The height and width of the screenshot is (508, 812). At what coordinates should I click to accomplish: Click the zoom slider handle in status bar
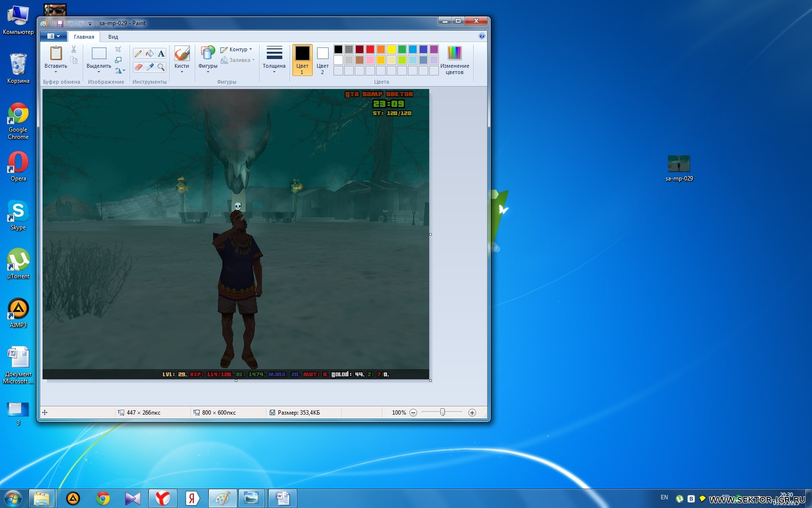[x=442, y=412]
